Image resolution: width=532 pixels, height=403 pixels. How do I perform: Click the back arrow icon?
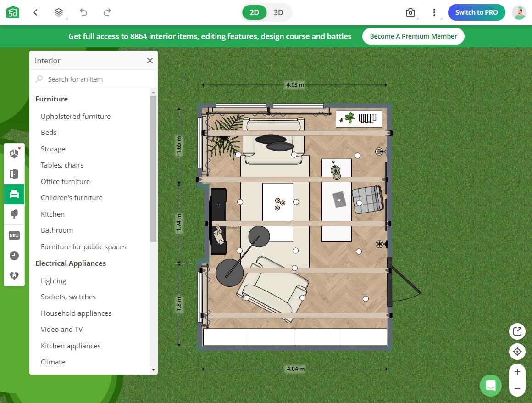point(36,12)
